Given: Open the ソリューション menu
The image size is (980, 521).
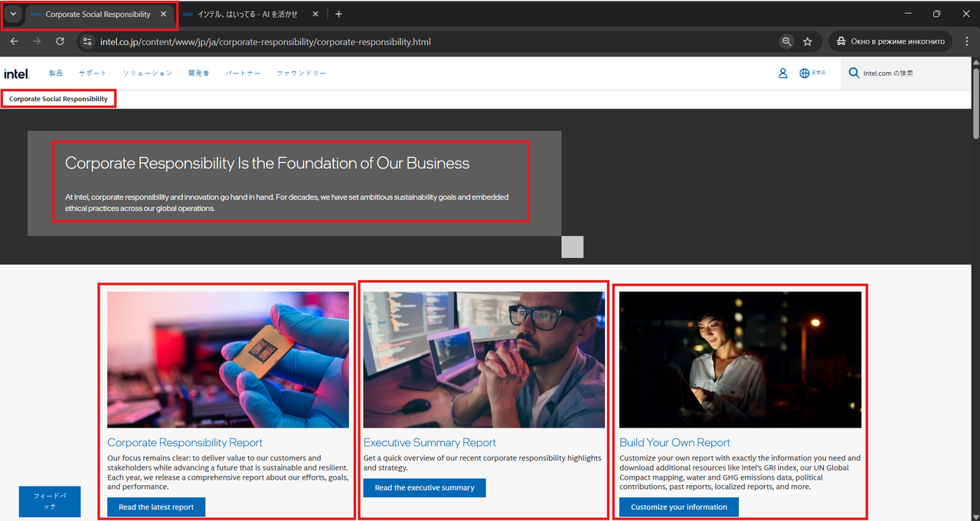Looking at the screenshot, I should click(x=148, y=73).
